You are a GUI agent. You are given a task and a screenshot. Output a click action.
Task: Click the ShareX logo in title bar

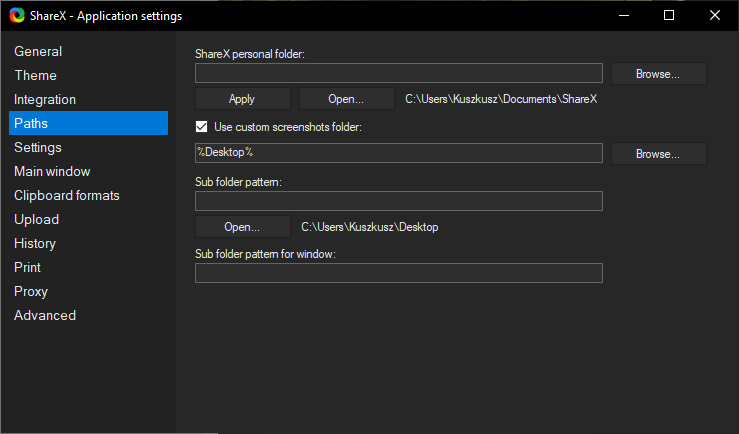coord(17,16)
